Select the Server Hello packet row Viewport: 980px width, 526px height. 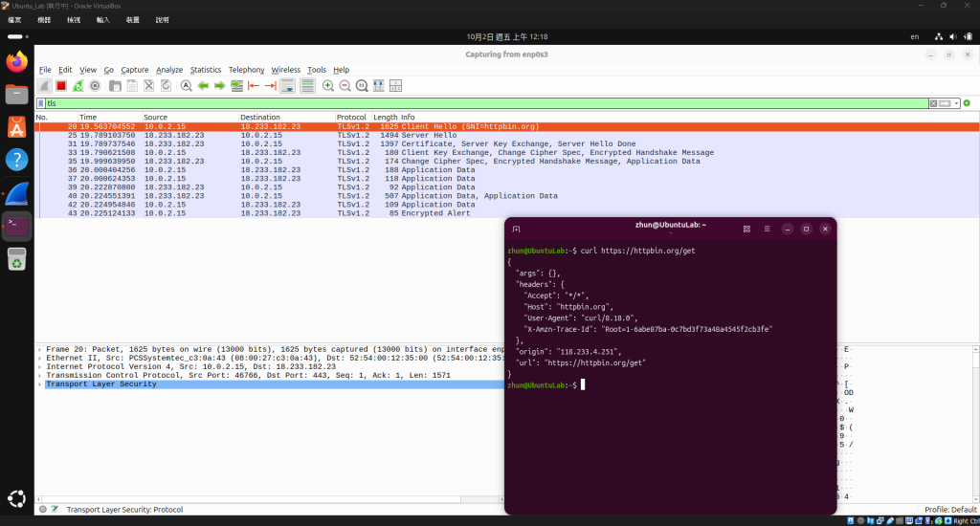click(507, 135)
